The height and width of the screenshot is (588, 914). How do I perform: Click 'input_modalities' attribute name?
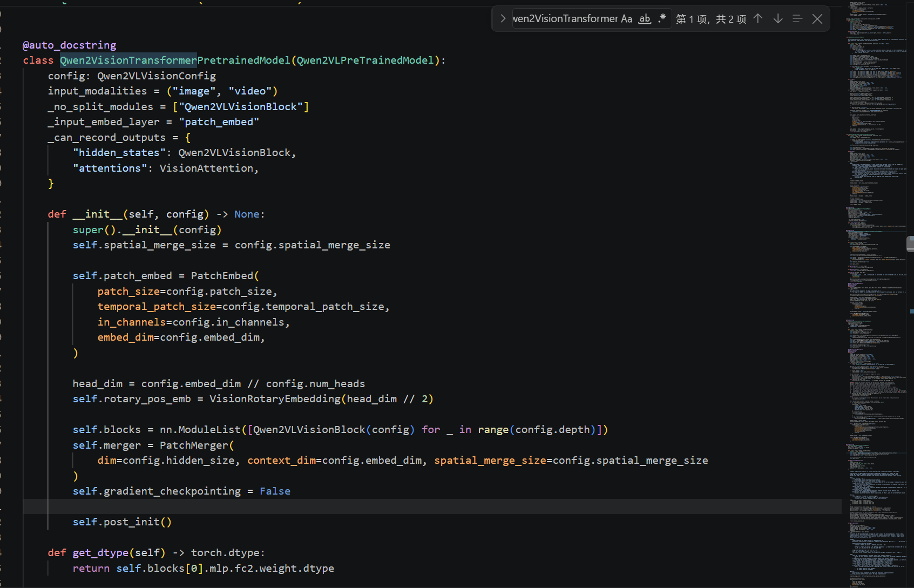tap(97, 91)
